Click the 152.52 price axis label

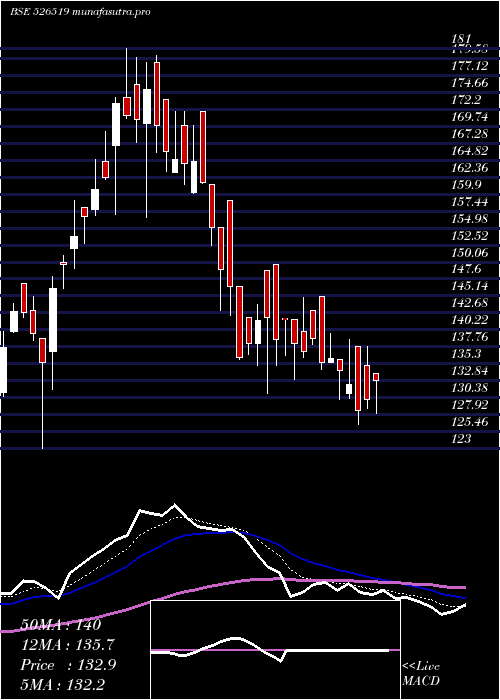[x=470, y=236]
